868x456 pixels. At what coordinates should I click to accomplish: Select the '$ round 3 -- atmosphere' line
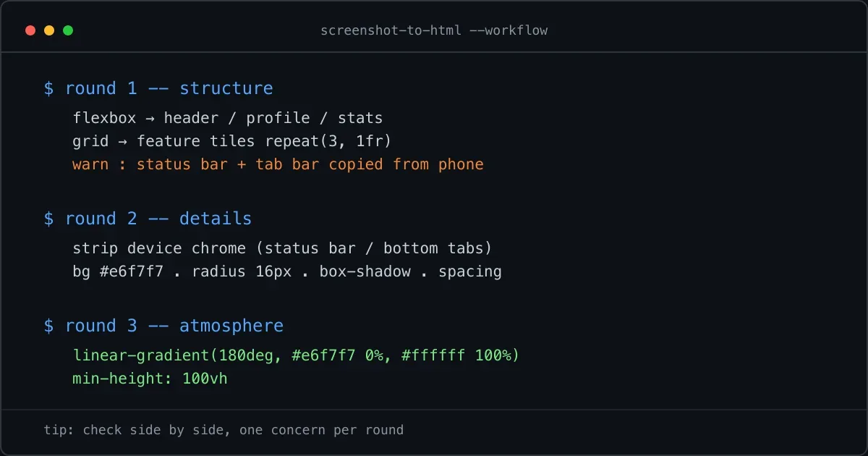(x=163, y=326)
